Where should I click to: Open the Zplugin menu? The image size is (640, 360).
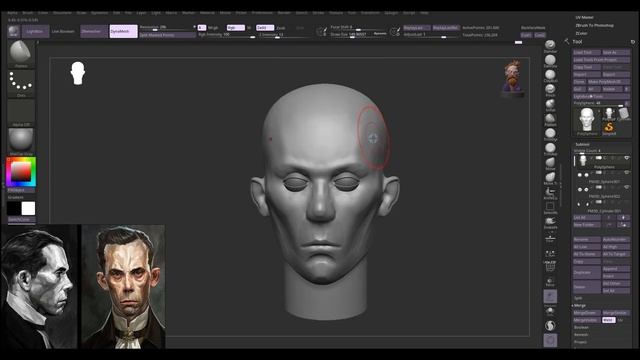coord(391,13)
